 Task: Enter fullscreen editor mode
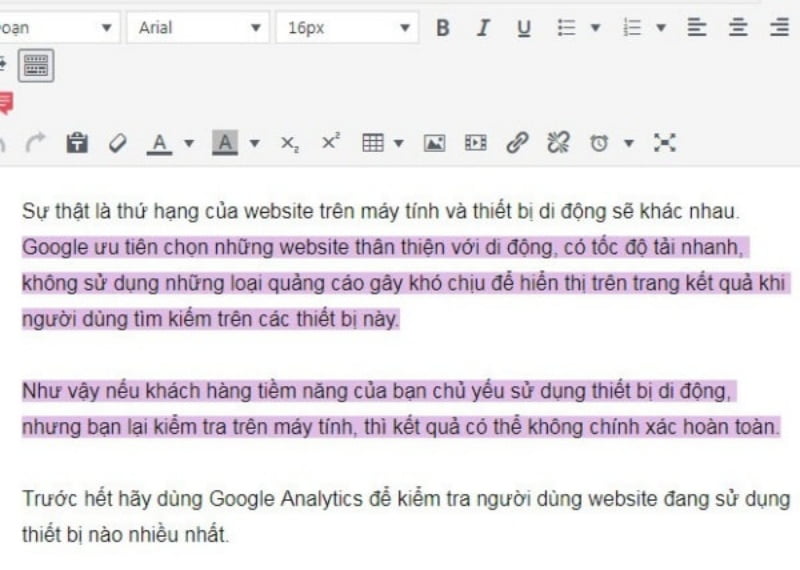click(665, 143)
